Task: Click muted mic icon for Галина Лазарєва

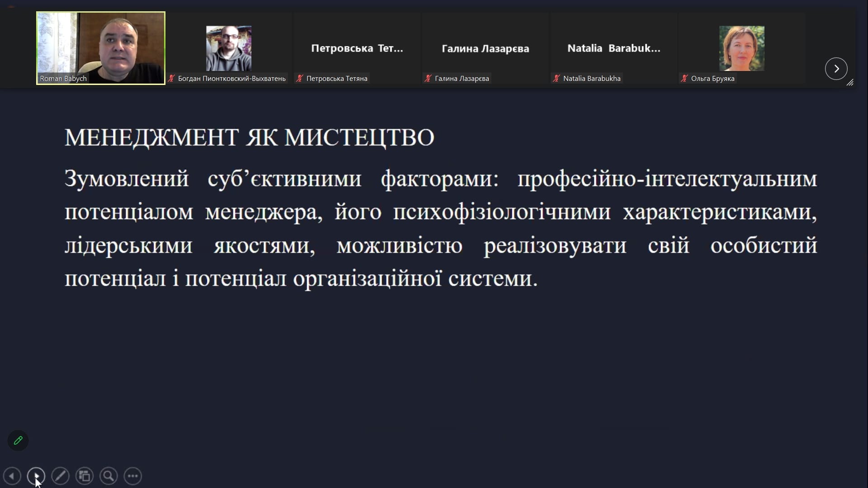Action: click(x=428, y=79)
